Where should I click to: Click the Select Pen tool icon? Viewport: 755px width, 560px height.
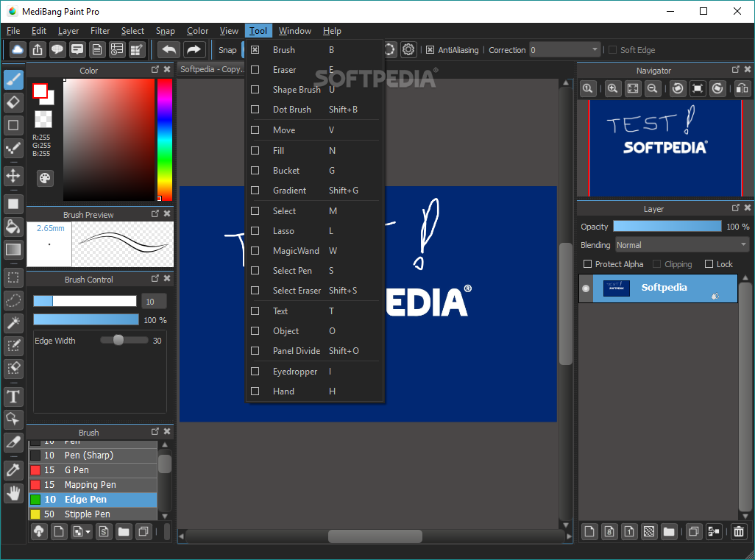pyautogui.click(x=13, y=346)
